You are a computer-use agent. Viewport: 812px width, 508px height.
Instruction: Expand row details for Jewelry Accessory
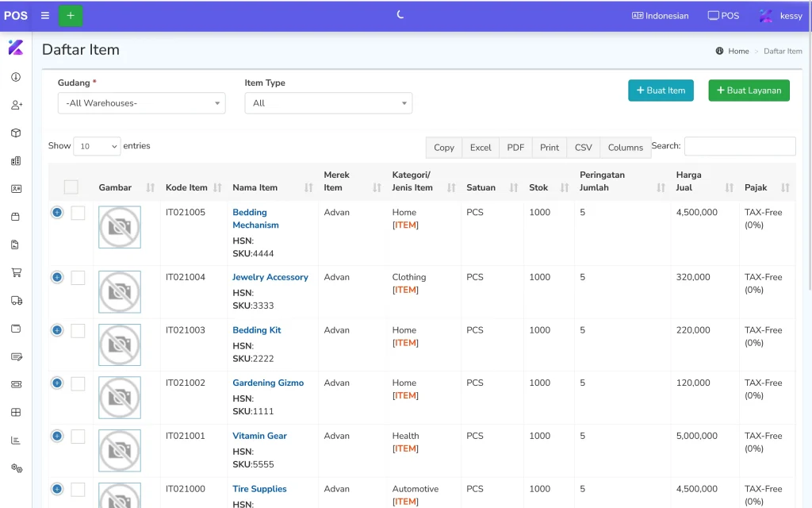point(57,277)
